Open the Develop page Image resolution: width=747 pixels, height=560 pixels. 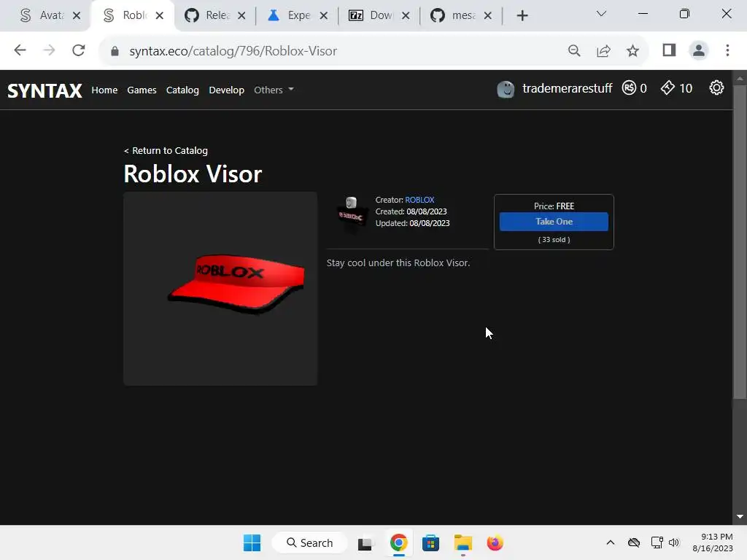click(x=226, y=90)
